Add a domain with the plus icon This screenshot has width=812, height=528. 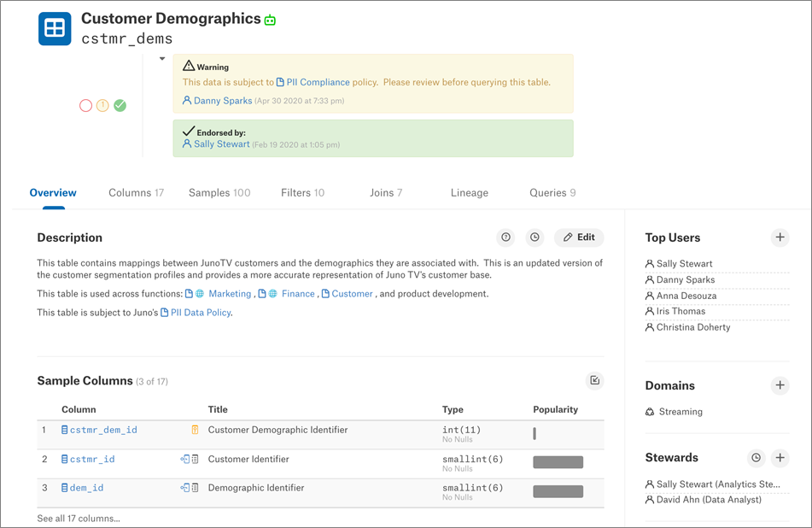point(780,385)
